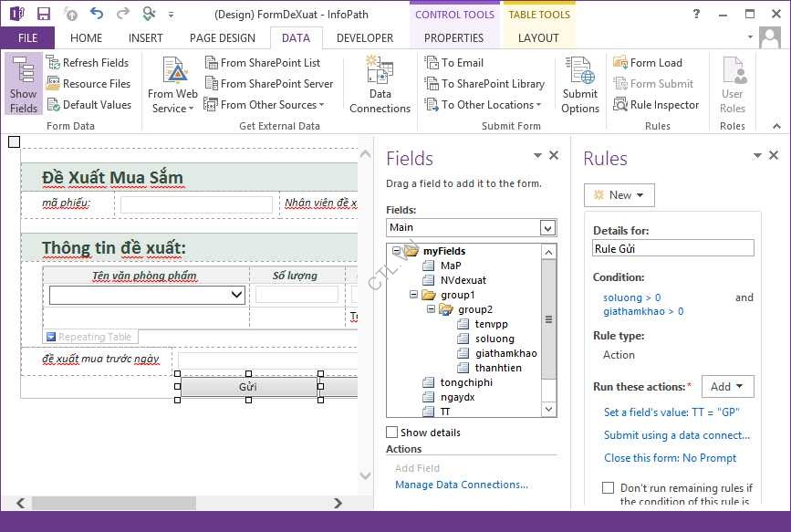The image size is (791, 532).
Task: Enable the Show details checkbox
Action: tap(392, 433)
